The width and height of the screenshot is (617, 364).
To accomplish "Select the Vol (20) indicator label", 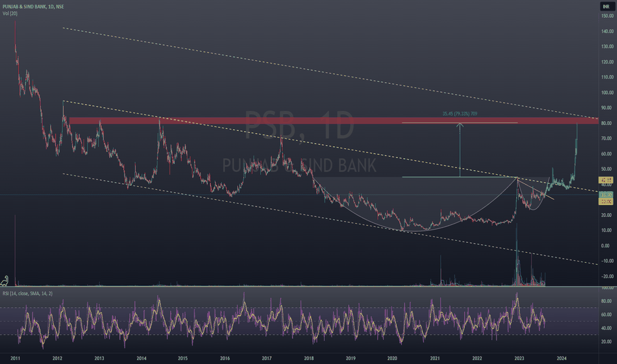I will click(x=10, y=13).
